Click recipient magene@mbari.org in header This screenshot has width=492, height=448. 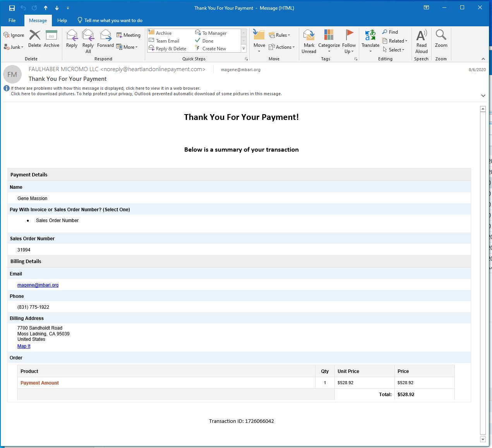pos(241,70)
